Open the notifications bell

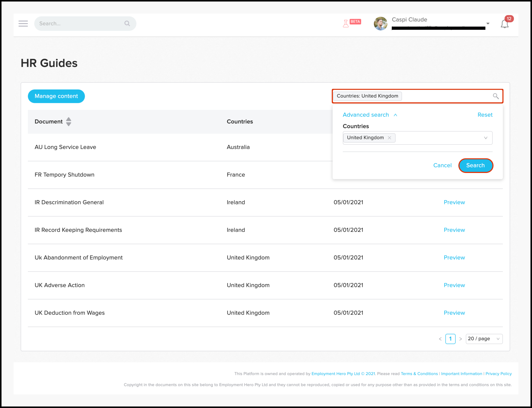[x=505, y=24]
